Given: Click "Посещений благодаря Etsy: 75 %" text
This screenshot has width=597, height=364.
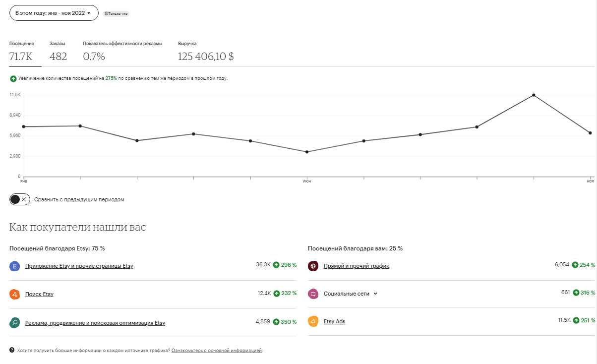Looking at the screenshot, I should (x=57, y=248).
